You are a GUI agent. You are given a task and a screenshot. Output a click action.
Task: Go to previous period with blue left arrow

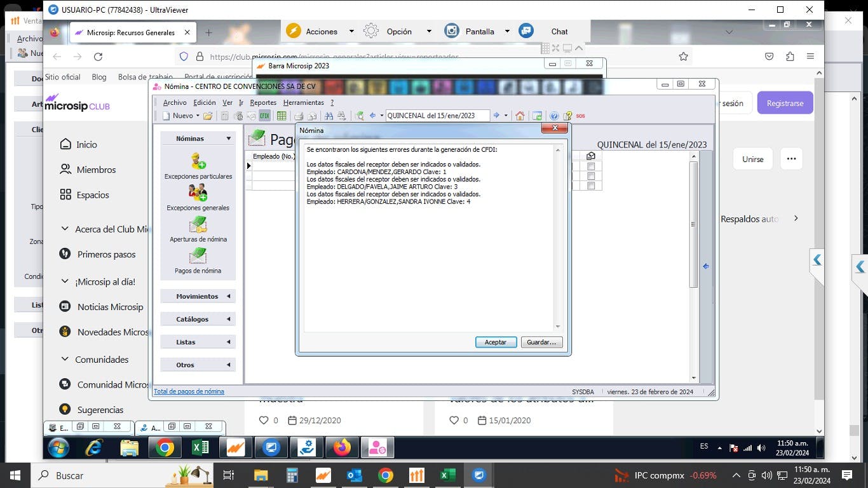pyautogui.click(x=372, y=116)
